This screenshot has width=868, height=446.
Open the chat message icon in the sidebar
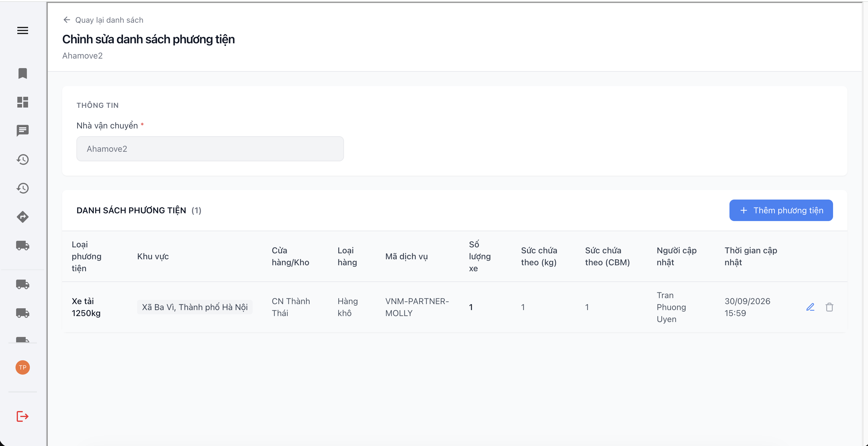click(x=23, y=131)
